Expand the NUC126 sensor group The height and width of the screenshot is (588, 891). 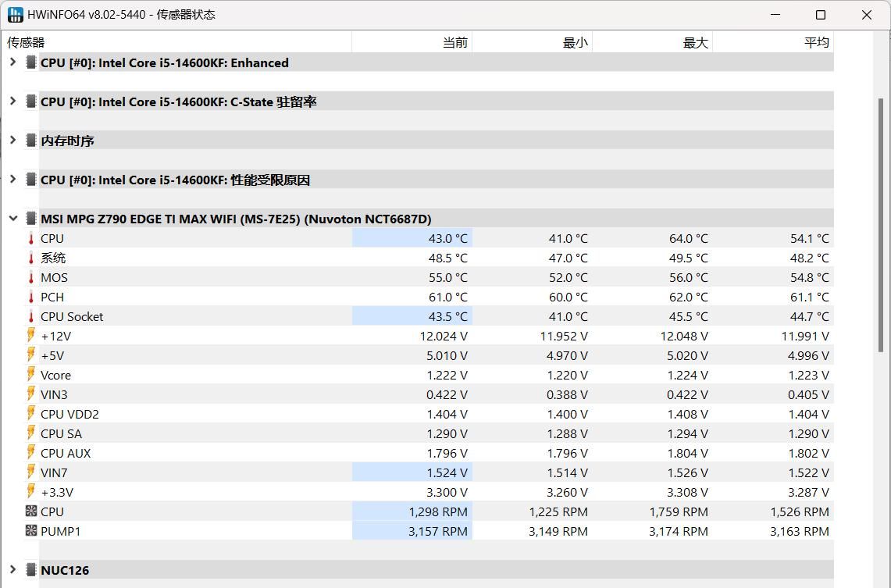(x=13, y=570)
